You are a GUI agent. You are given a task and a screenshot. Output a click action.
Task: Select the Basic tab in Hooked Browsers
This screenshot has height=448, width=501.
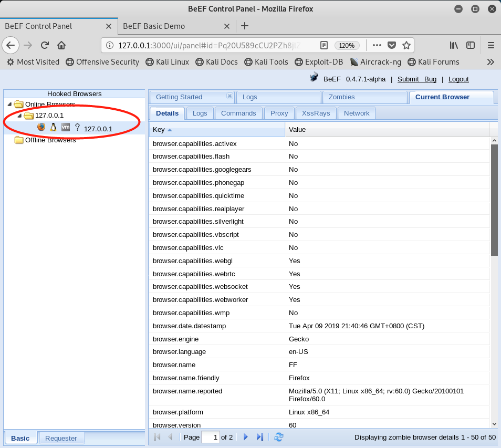[20, 438]
